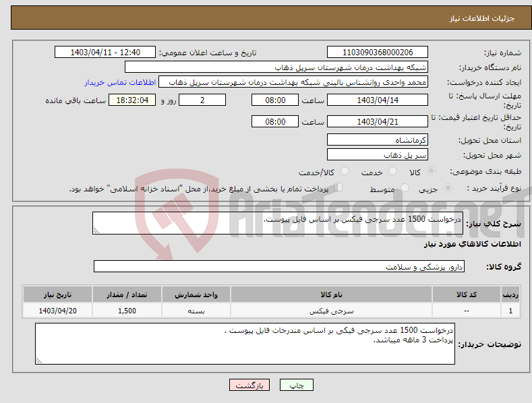The image size is (532, 403).
Task: Click the توضیحات خریدار notes textbox
Action: (x=245, y=344)
